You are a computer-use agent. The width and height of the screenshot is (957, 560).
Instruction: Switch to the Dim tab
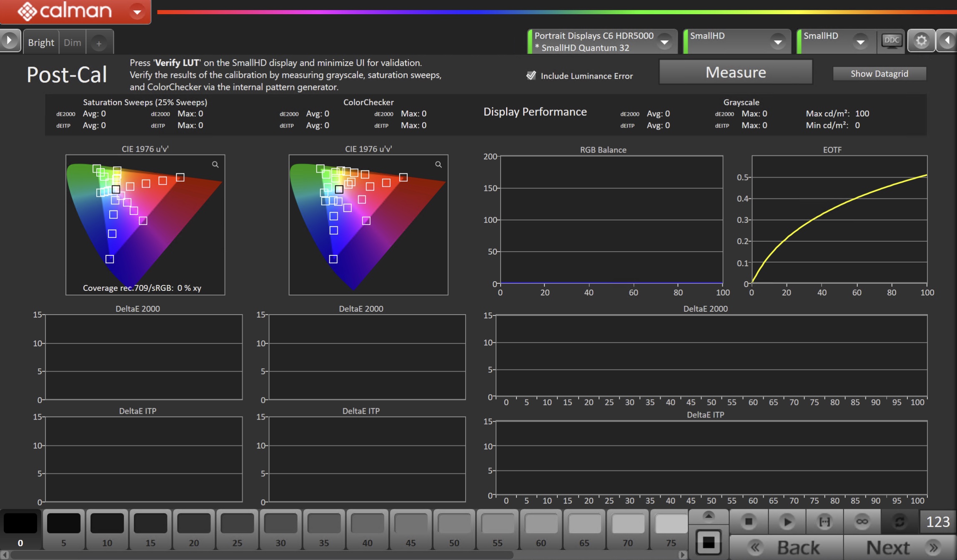pyautogui.click(x=73, y=42)
